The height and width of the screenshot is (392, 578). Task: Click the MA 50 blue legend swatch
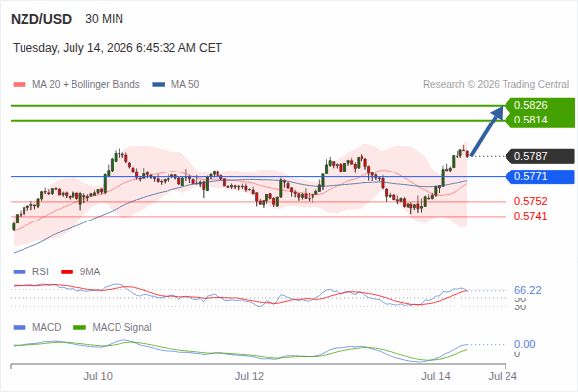tap(159, 85)
